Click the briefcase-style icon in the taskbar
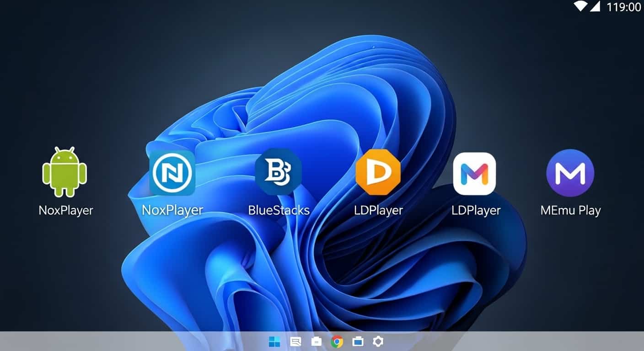This screenshot has width=644, height=351. [316, 341]
